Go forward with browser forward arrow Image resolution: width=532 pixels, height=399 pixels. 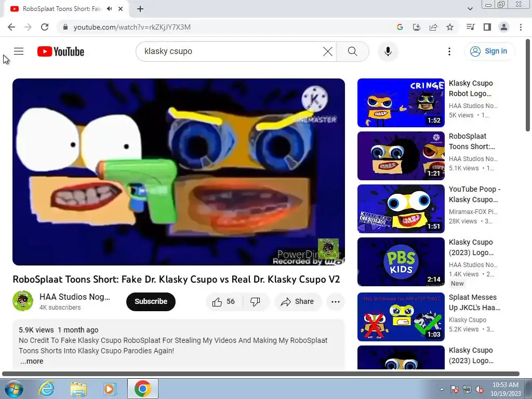pos(28,27)
